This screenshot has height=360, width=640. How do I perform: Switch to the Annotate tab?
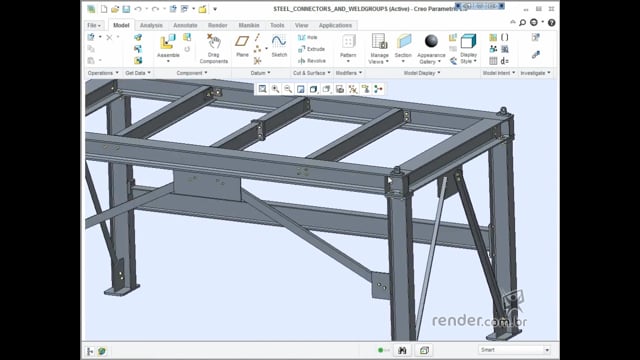click(185, 25)
